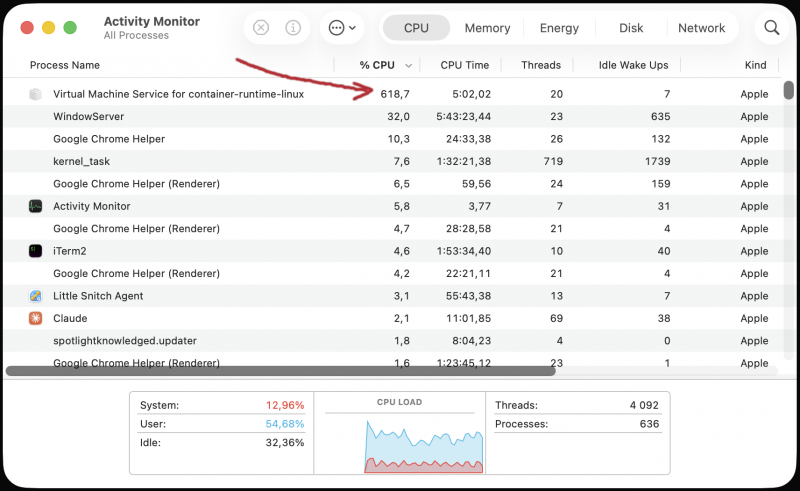Image resolution: width=800 pixels, height=491 pixels.
Task: Click the System 12,96% value
Action: click(285, 405)
